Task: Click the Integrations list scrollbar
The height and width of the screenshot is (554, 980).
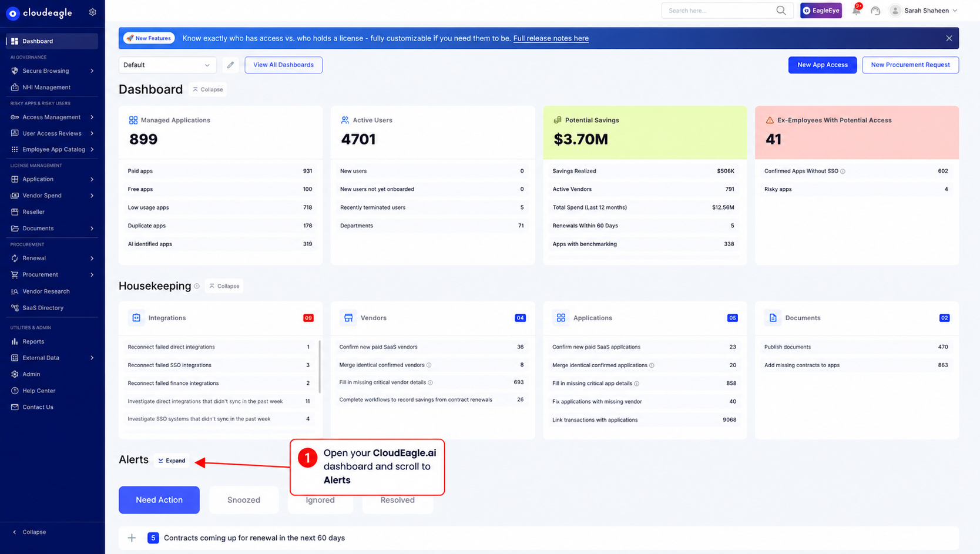Action: click(320, 367)
